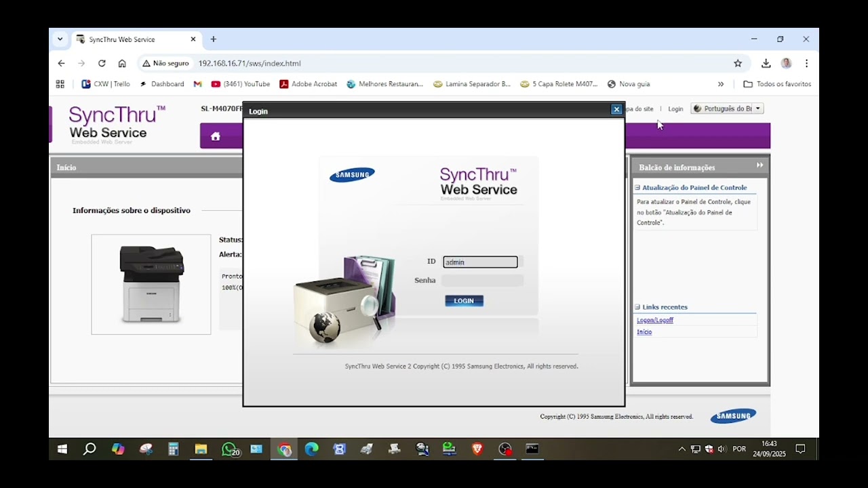Open the Chrome profile avatar
Viewport: 868px width, 488px height.
point(786,63)
